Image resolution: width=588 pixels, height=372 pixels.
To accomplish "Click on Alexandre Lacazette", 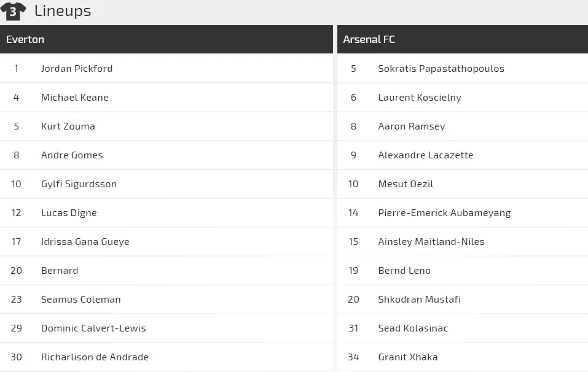I will pyautogui.click(x=426, y=155).
